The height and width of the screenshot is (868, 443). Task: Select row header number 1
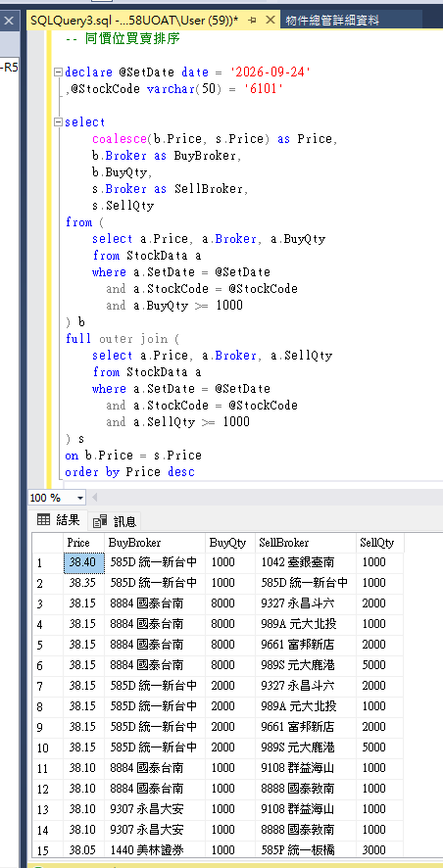(48, 563)
